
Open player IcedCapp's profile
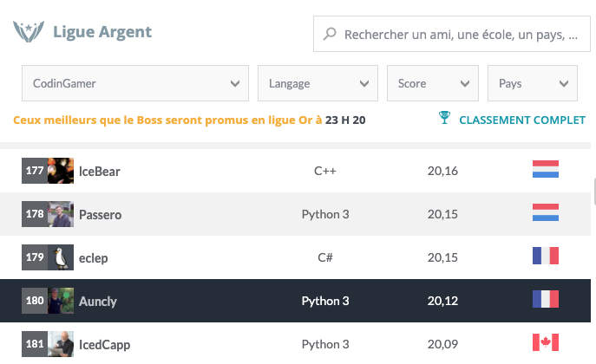104,345
